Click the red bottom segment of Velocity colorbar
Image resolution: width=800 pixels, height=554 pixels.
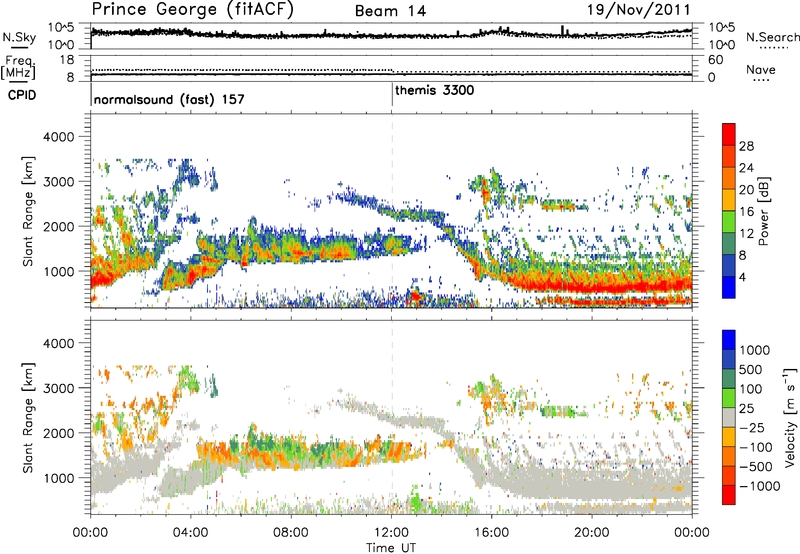pyautogui.click(x=729, y=495)
